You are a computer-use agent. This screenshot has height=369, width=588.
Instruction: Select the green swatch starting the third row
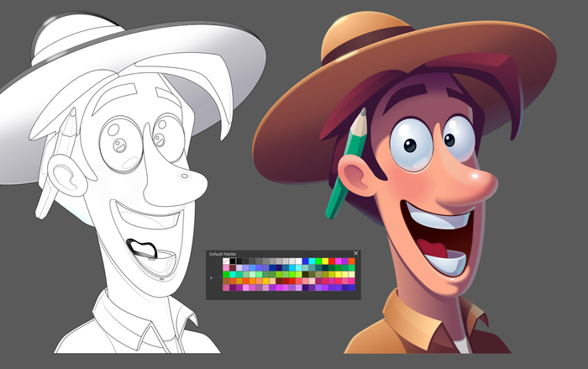(226, 275)
